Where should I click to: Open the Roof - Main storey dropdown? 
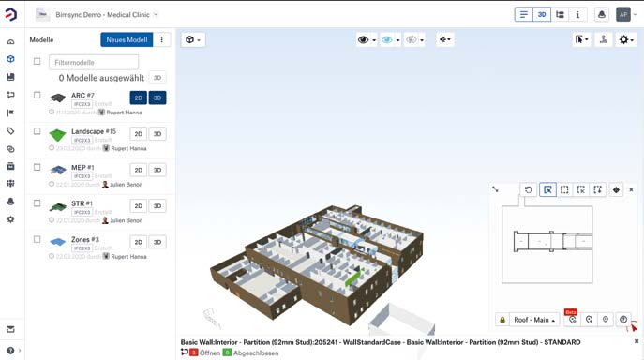tap(534, 320)
